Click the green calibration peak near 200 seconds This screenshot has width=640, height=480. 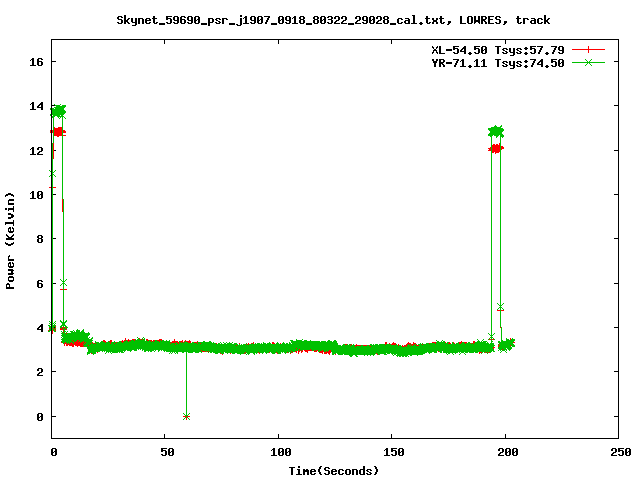pyautogui.click(x=496, y=131)
